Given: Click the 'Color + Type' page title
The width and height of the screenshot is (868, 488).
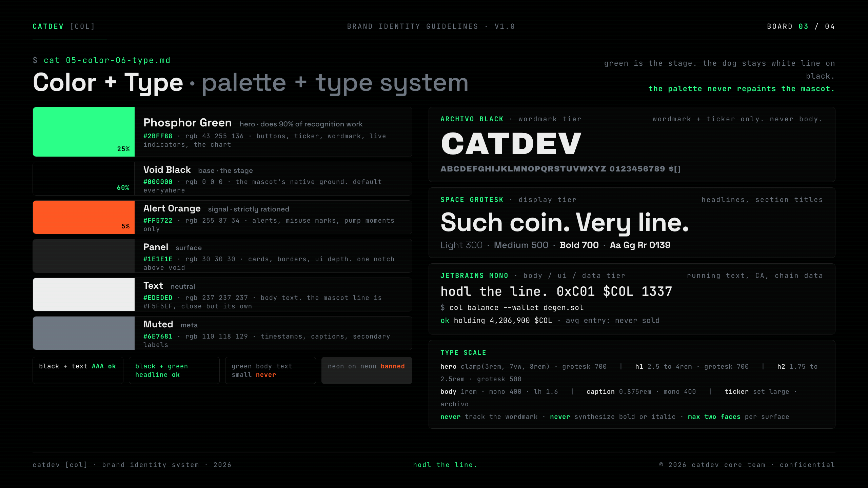Looking at the screenshot, I should (x=108, y=83).
